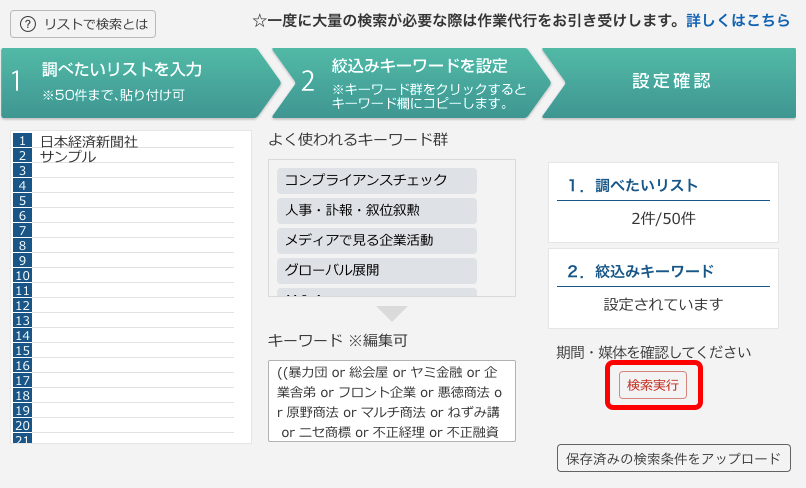Click the gray down arrow below keyword groups
The height and width of the screenshot is (488, 806).
point(391,314)
